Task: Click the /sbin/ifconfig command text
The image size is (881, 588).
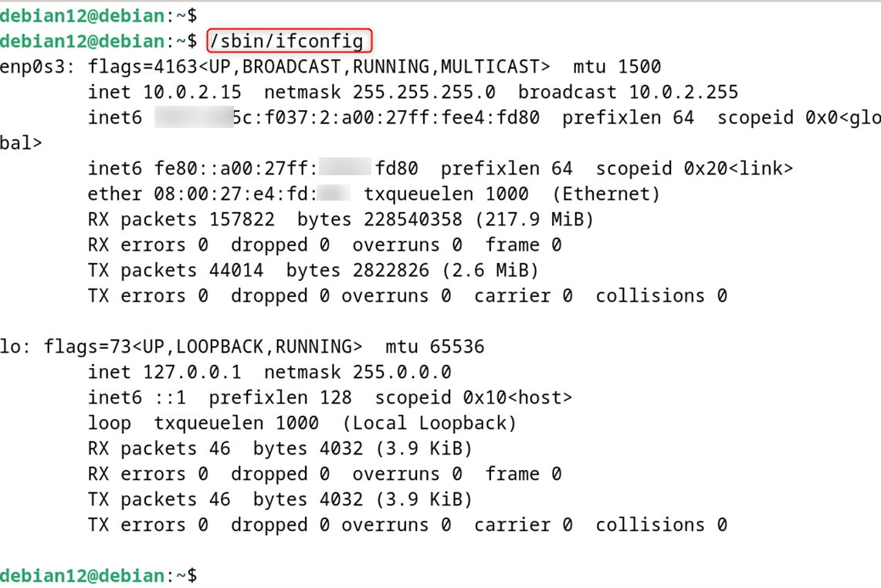Action: coord(286,41)
